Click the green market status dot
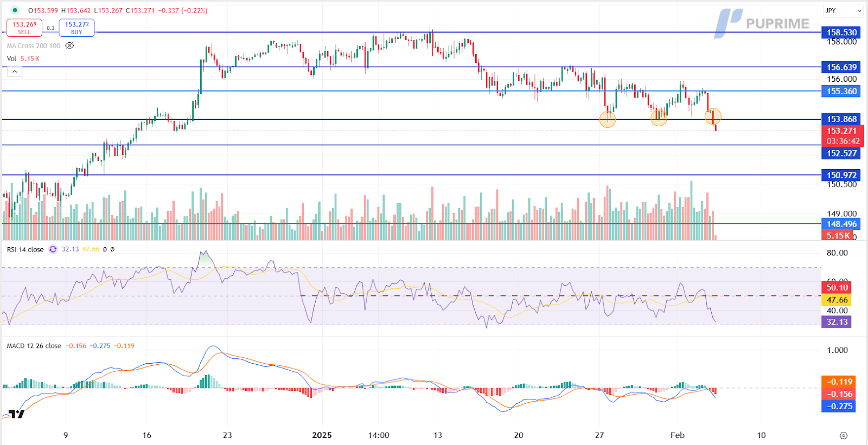This screenshot has height=445, width=868. (x=15, y=10)
